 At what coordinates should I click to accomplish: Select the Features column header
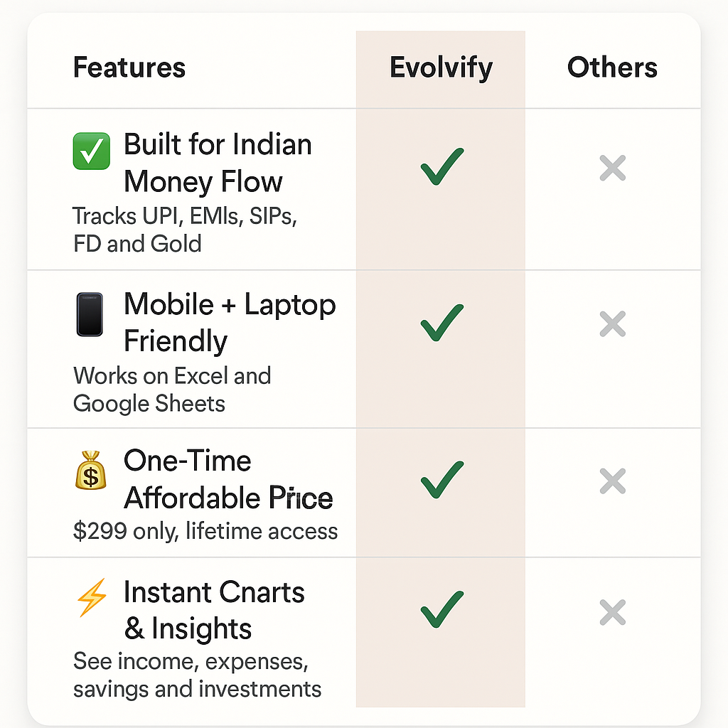129,68
